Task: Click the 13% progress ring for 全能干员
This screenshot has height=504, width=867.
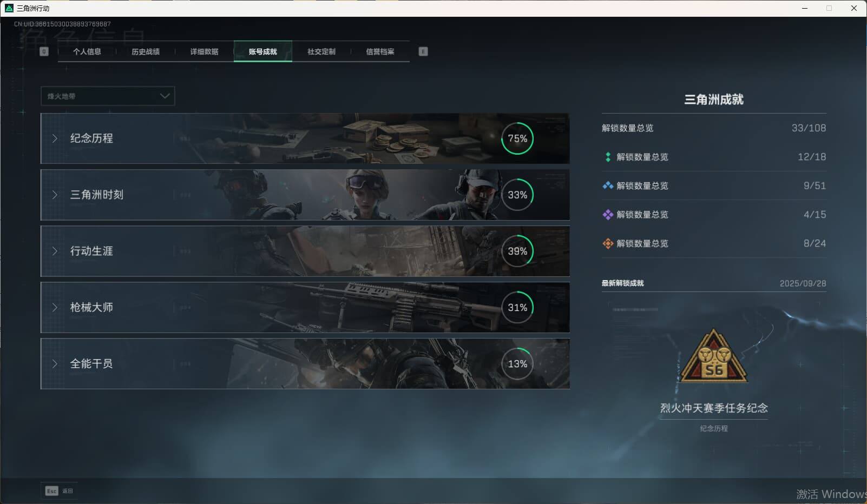Action: [517, 364]
